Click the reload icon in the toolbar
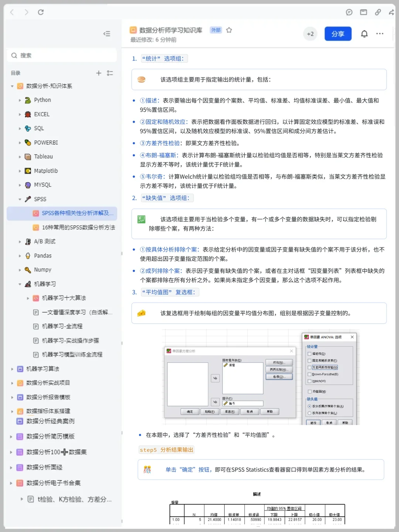Viewport: 399px width, 532px height. (x=41, y=12)
